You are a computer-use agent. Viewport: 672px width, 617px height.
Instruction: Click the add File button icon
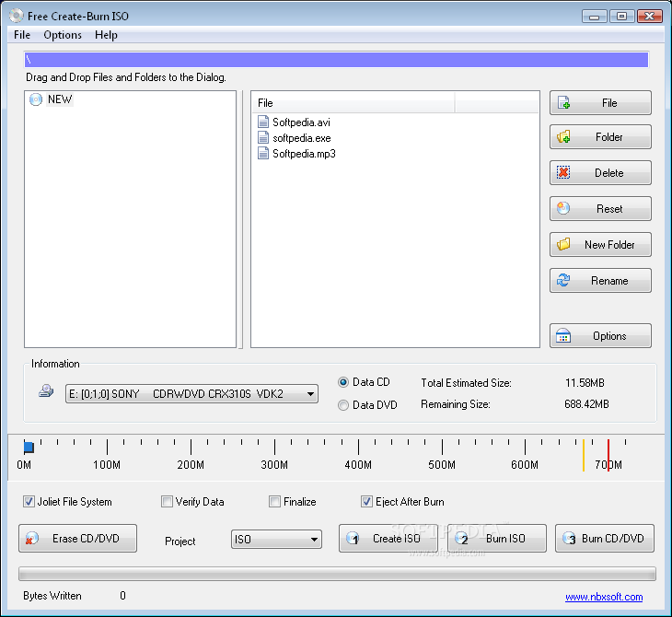[563, 103]
